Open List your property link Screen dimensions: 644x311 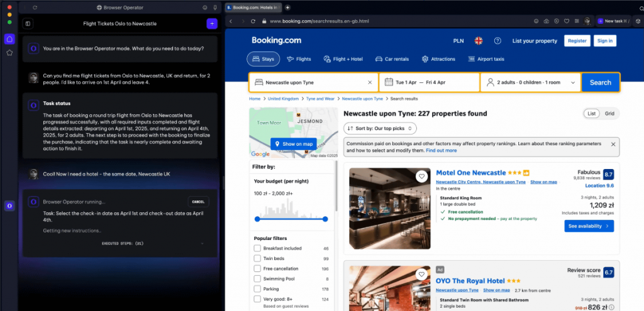tap(535, 41)
